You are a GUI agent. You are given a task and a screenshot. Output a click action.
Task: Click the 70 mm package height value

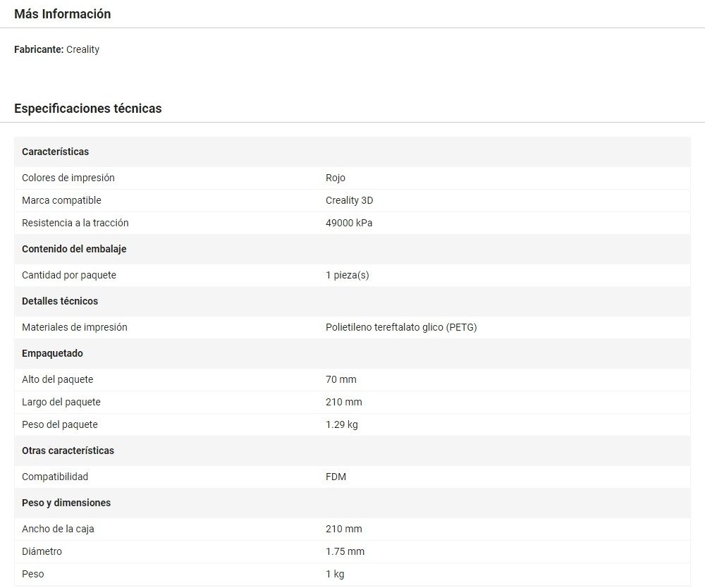(341, 379)
